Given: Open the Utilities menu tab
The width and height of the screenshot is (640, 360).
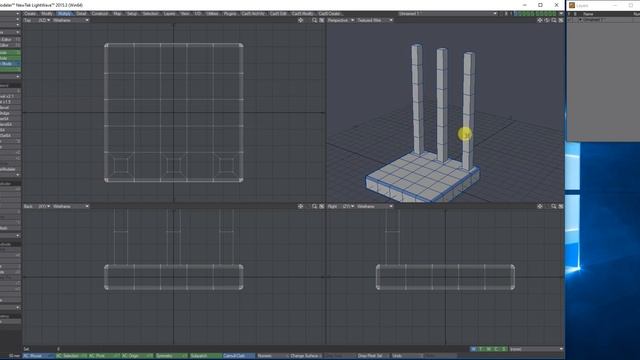Looking at the screenshot, I should point(212,13).
